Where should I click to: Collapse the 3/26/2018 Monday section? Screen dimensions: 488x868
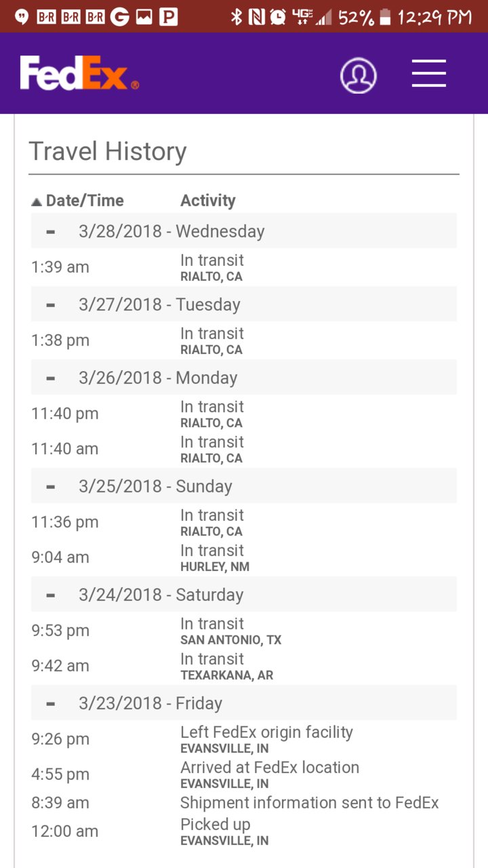(x=51, y=378)
